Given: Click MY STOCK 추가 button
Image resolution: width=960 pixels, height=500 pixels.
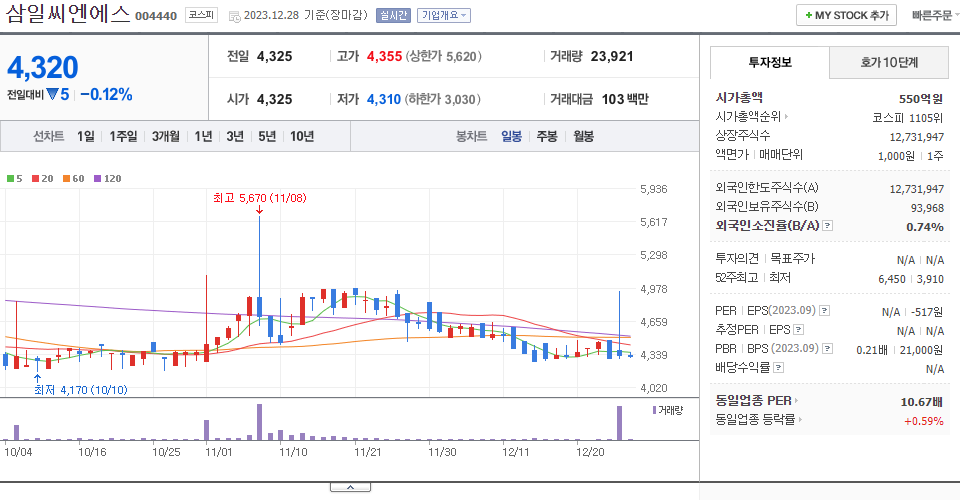Looking at the screenshot, I should [x=846, y=15].
